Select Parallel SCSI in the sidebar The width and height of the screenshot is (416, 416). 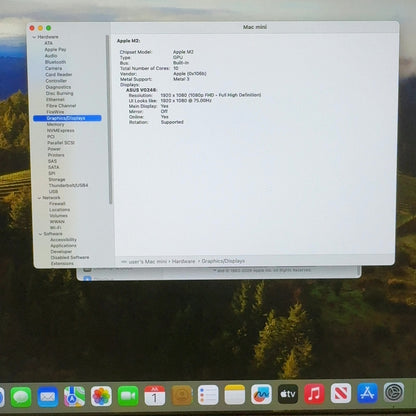61,143
